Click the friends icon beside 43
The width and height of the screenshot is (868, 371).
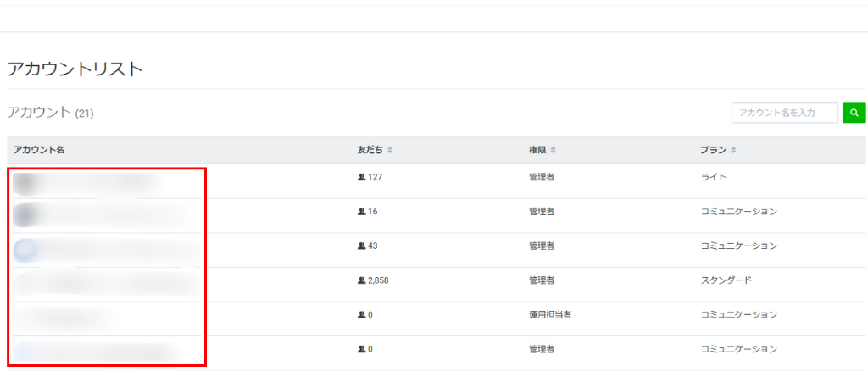tap(361, 246)
